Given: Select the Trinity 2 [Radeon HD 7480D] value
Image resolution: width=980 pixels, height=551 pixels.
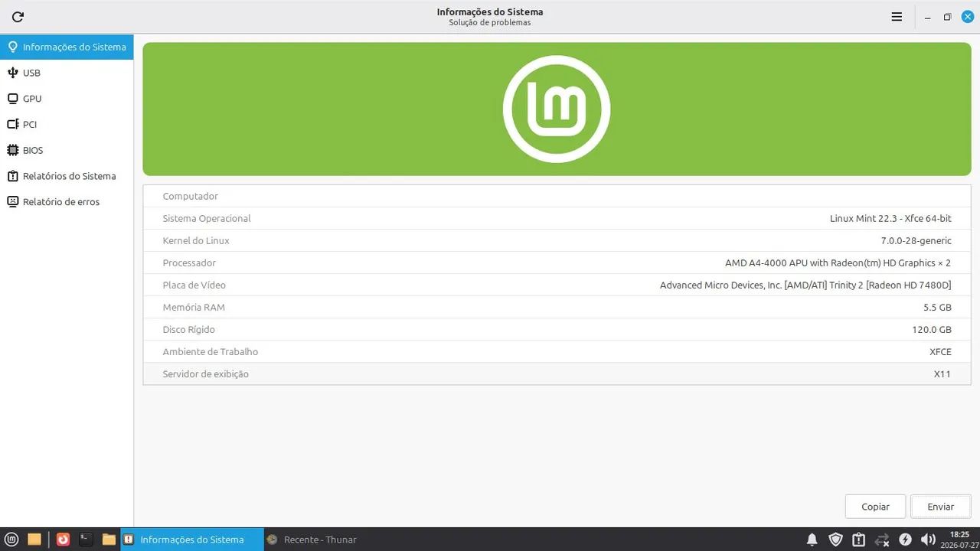Looking at the screenshot, I should [805, 285].
